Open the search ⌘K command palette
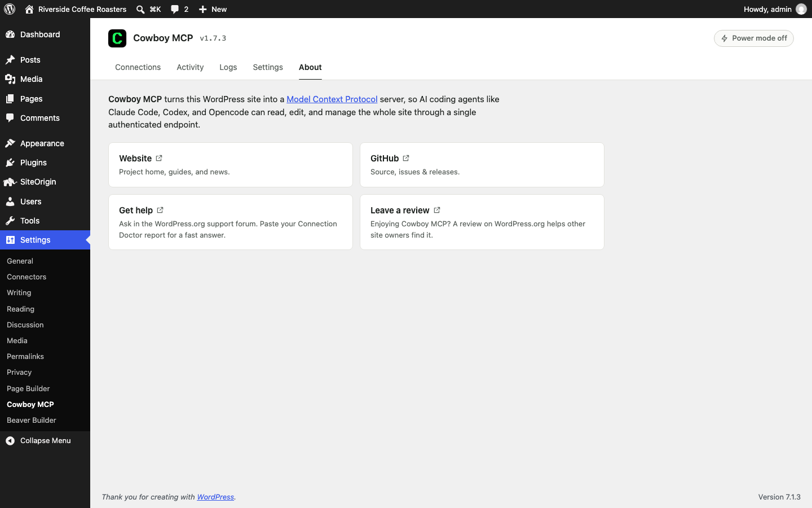 click(149, 9)
